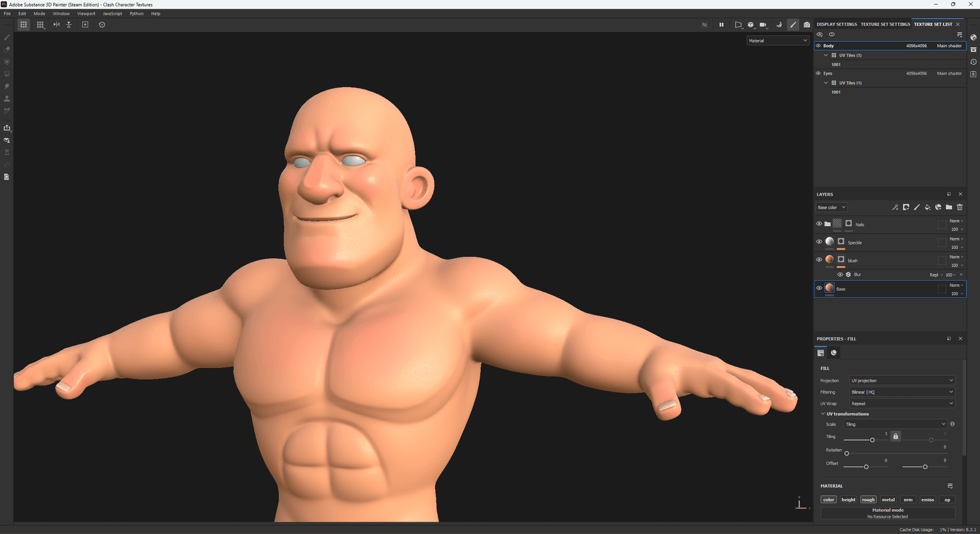The width and height of the screenshot is (980, 534).
Task: Hide the Speckle layer
Action: 819,242
